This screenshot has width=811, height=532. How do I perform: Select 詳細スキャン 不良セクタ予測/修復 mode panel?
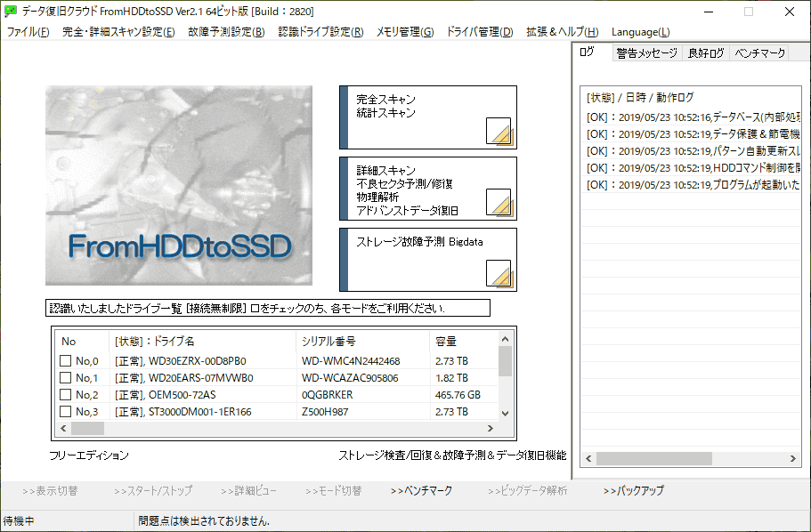point(428,189)
